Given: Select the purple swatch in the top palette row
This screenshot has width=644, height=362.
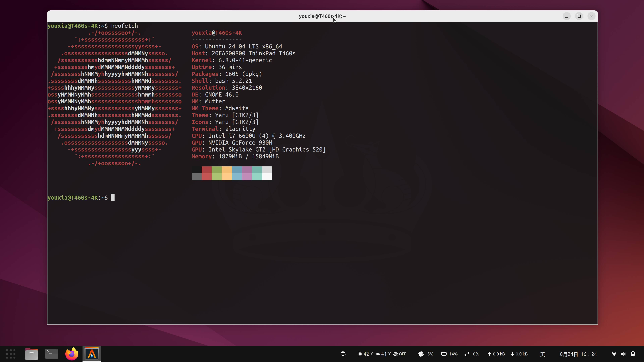Looking at the screenshot, I should (x=247, y=170).
